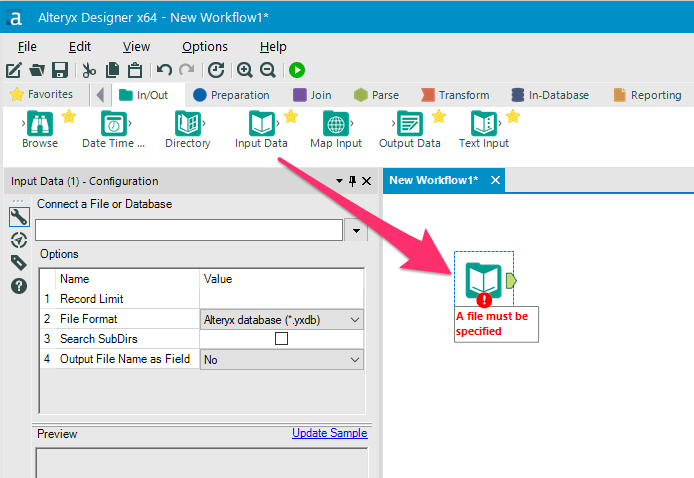Image resolution: width=694 pixels, height=478 pixels.
Task: Click the Zoom In magnifier icon
Action: (x=245, y=70)
